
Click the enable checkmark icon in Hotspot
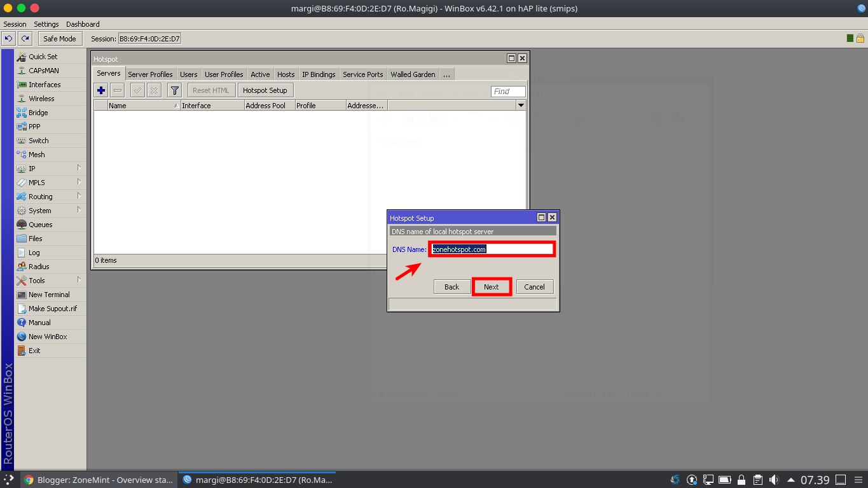(137, 90)
